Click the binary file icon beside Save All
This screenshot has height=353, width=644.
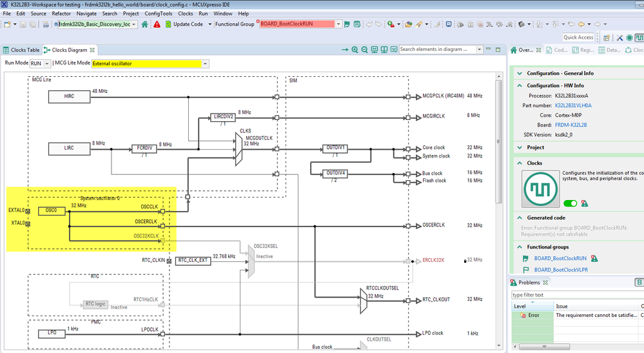tap(46, 25)
